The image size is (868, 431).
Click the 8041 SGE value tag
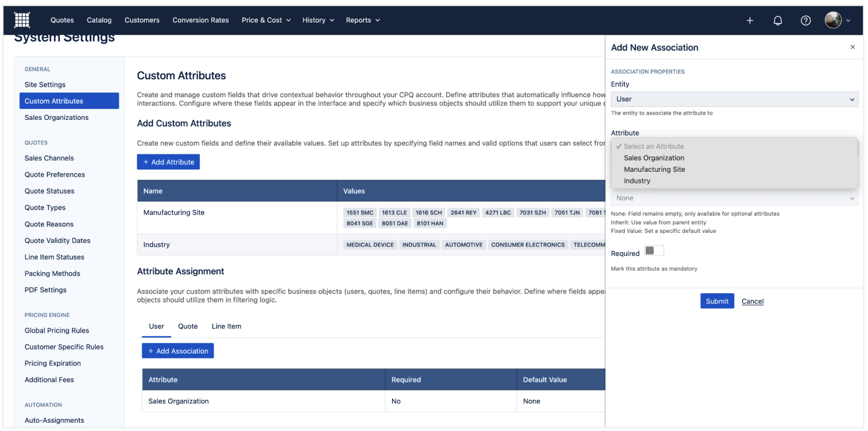pos(360,223)
